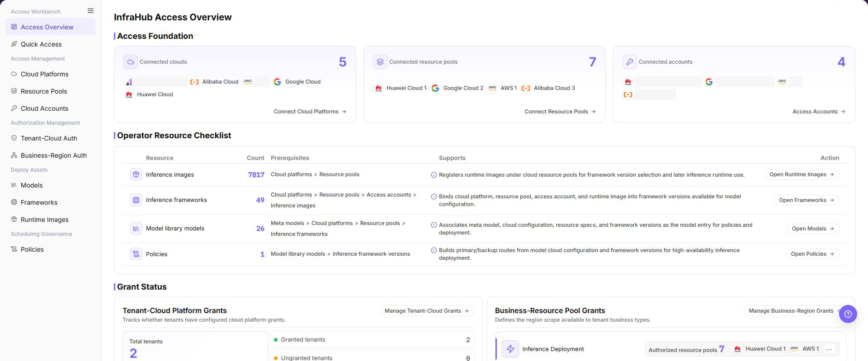The image size is (868, 361).
Task: Click the Quick Access rocket icon
Action: pyautogui.click(x=14, y=44)
